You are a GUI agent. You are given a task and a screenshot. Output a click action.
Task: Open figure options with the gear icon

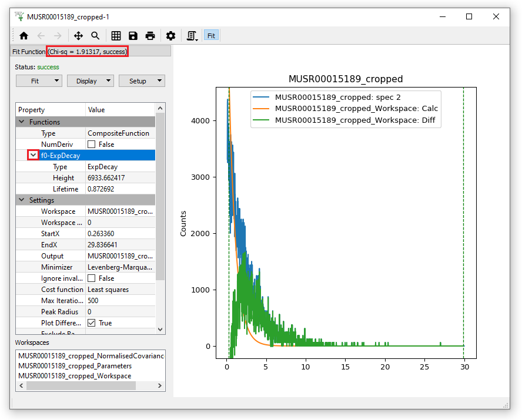170,36
